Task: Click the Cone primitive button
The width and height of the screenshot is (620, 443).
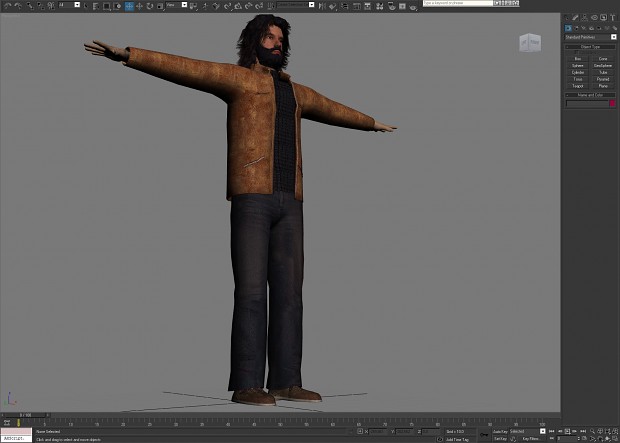Action: click(603, 59)
